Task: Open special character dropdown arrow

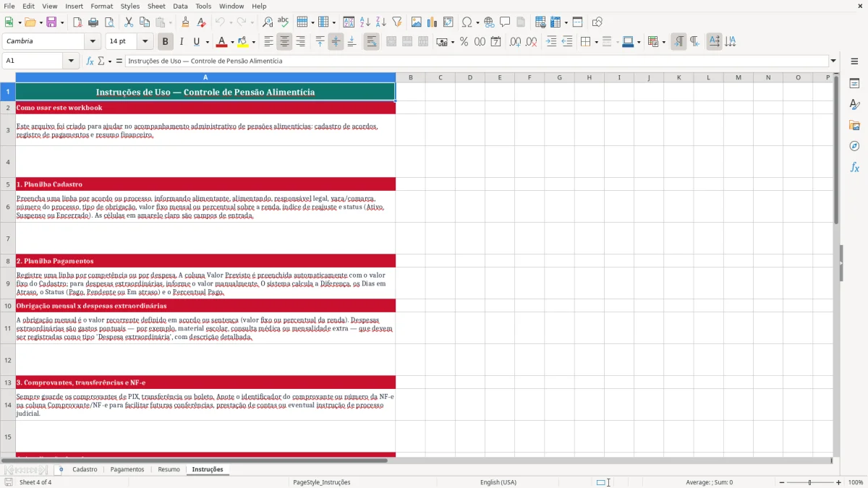Action: 478,22
